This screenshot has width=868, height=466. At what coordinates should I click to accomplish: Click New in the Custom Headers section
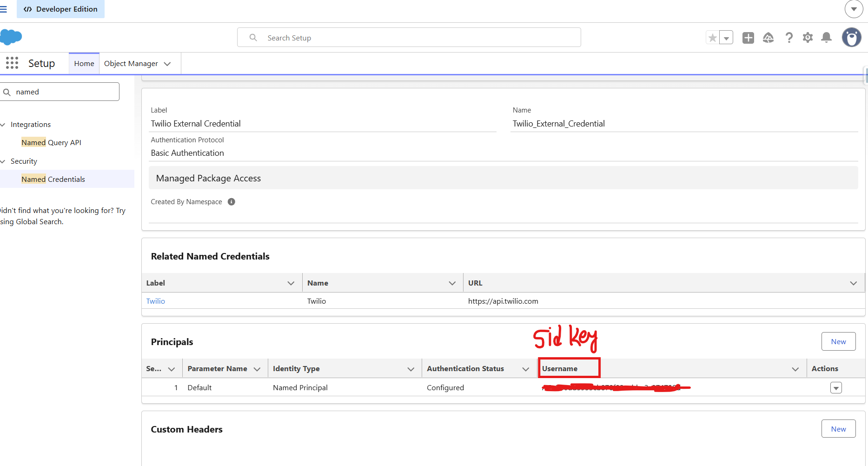click(x=838, y=429)
